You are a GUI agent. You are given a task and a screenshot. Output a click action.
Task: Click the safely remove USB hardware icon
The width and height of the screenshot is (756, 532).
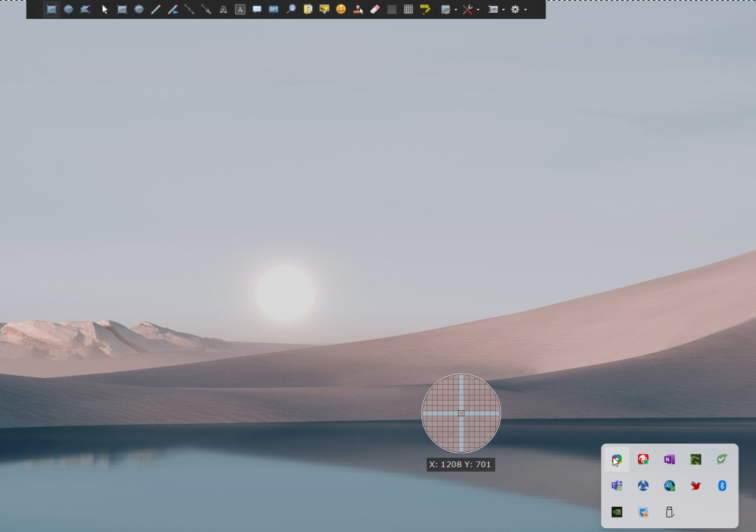(x=670, y=512)
